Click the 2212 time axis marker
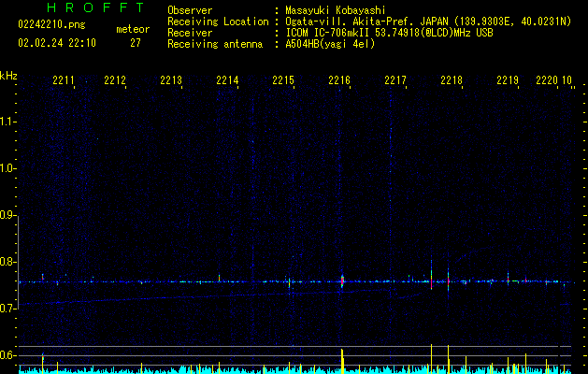Screen dimensions: 588x374 pyautogui.click(x=115, y=80)
